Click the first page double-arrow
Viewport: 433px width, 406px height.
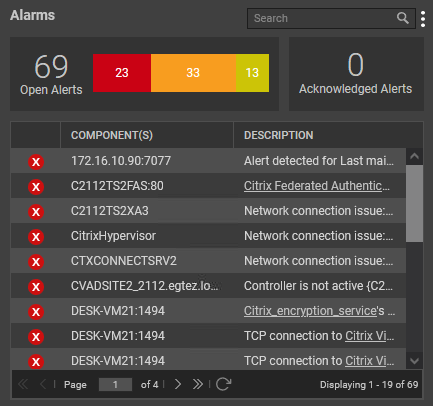(x=23, y=384)
